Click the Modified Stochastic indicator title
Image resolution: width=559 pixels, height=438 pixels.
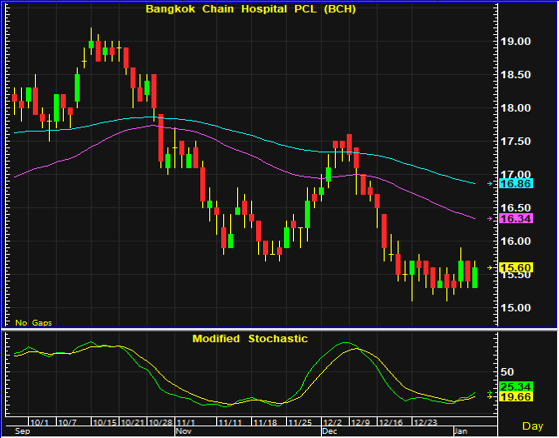pos(250,339)
